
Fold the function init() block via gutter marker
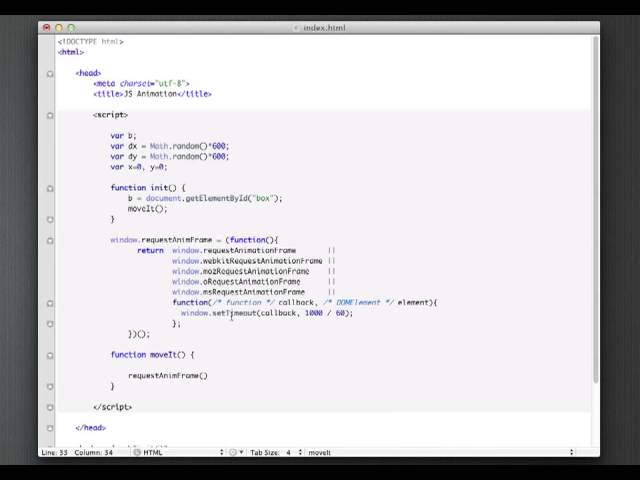[50, 189]
